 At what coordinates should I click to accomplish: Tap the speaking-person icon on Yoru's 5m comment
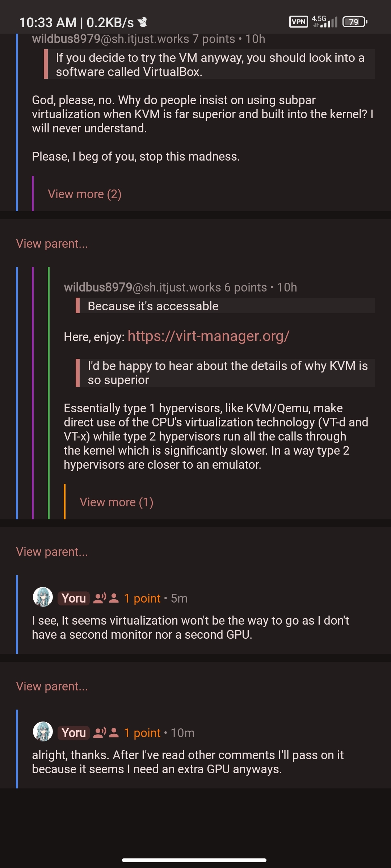coord(100,598)
